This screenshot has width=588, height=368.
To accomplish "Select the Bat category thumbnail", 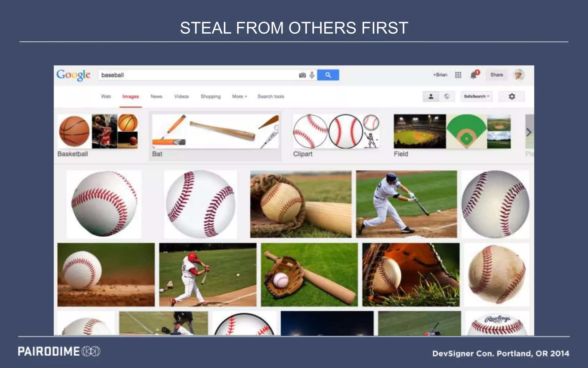I will pyautogui.click(x=215, y=136).
